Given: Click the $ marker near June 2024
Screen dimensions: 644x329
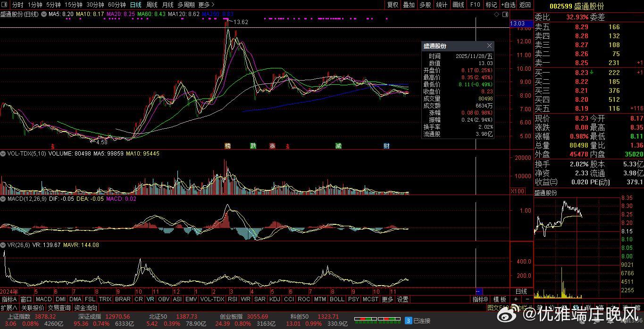Looking at the screenshot, I should (x=53, y=146).
